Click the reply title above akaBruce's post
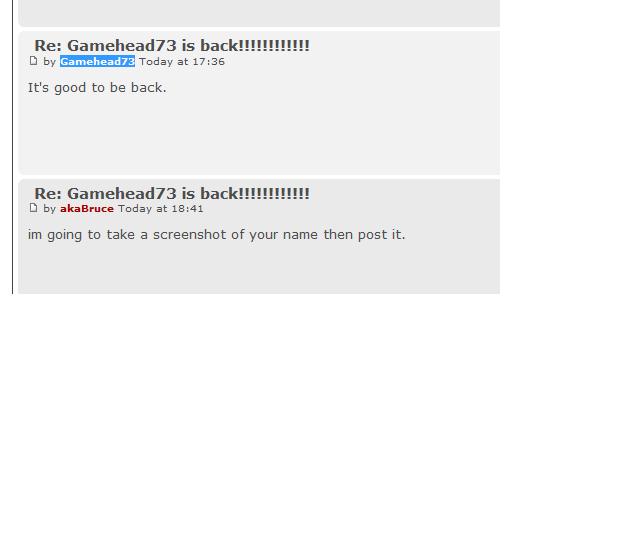This screenshot has height=535, width=621. (172, 194)
